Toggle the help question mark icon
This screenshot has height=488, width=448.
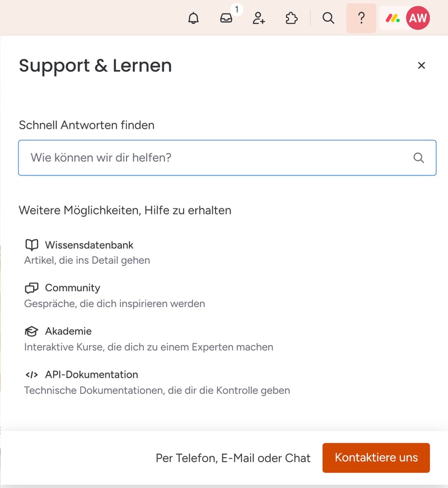pos(361,18)
